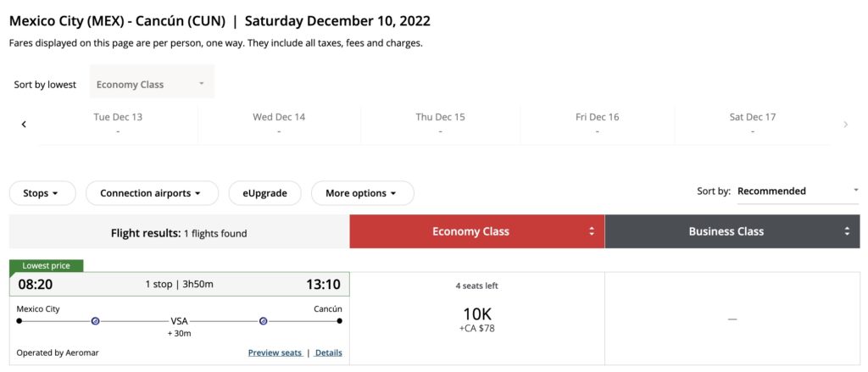Open the Preview seats link
This screenshot has height=372, width=868.
click(275, 353)
